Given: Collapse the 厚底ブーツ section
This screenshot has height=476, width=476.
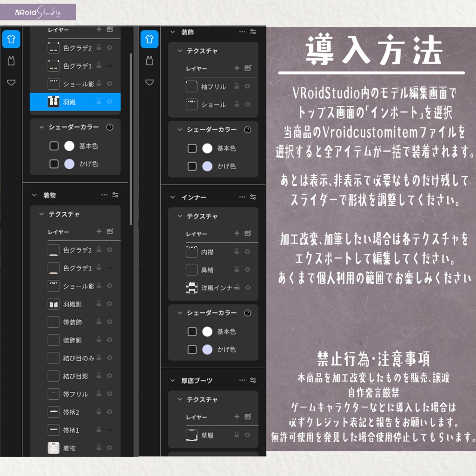Looking at the screenshot, I should 172,380.
